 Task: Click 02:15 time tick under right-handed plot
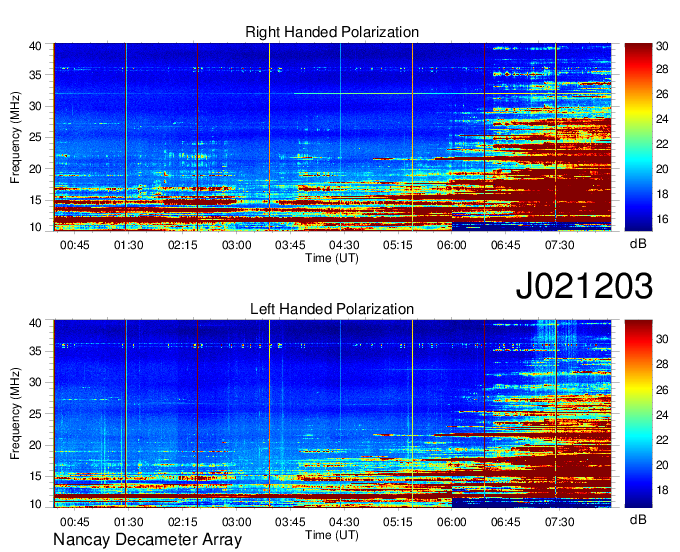point(183,245)
